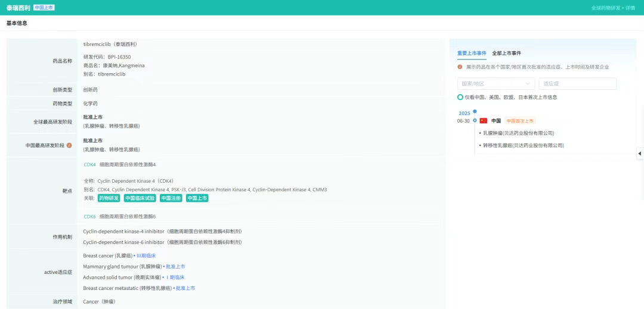Click 批准上市 link for Mammary gland tumour
Image resolution: width=644 pixels, height=309 pixels.
point(175,266)
